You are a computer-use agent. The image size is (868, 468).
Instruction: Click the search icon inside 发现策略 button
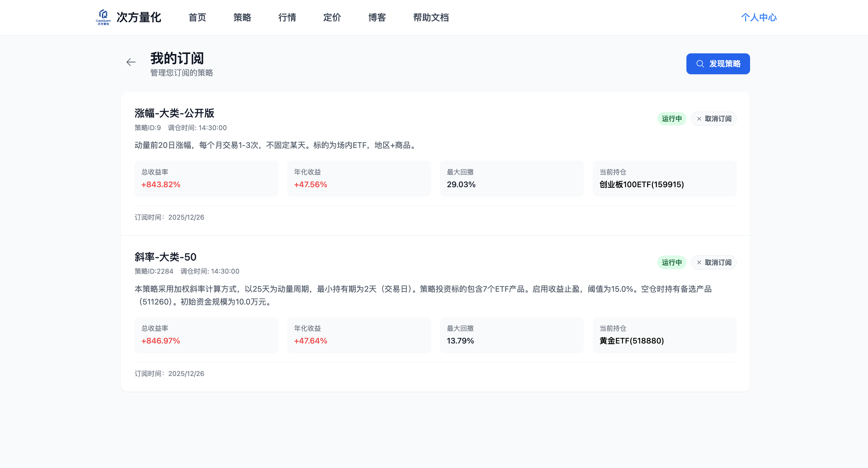pos(700,64)
